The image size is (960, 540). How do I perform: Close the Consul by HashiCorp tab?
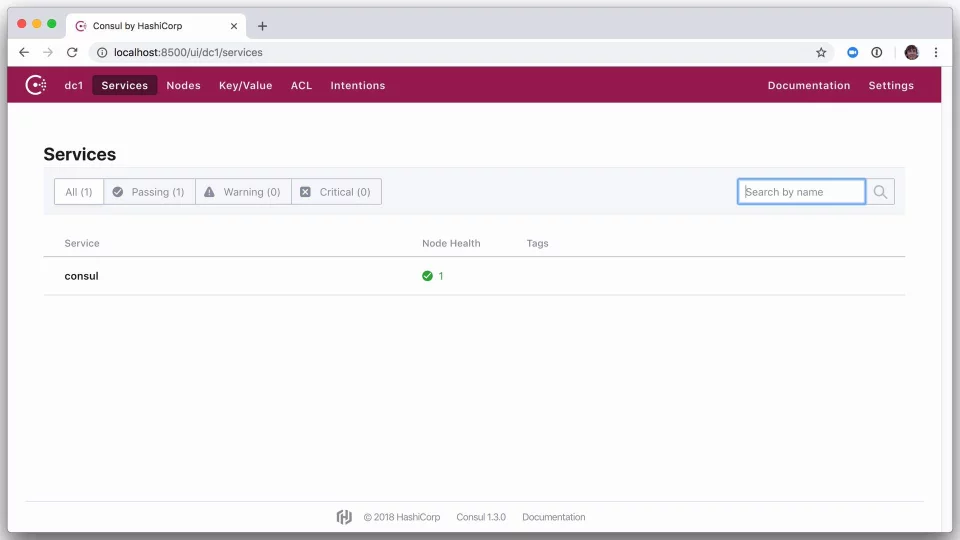(x=234, y=26)
